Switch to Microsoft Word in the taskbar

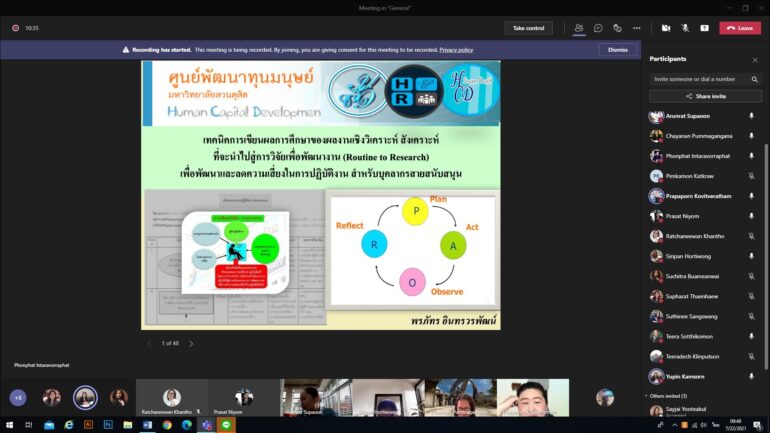(x=147, y=425)
